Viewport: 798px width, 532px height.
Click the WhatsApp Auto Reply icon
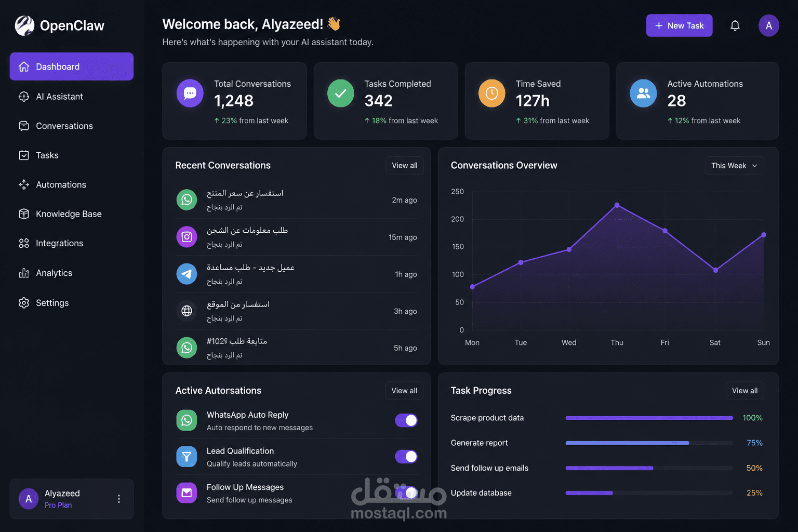tap(187, 420)
